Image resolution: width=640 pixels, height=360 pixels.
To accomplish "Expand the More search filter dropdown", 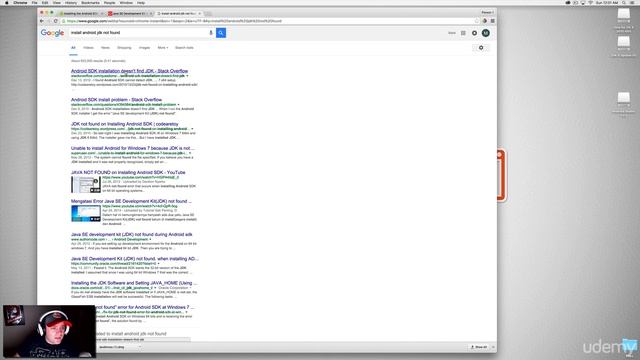I will point(163,48).
